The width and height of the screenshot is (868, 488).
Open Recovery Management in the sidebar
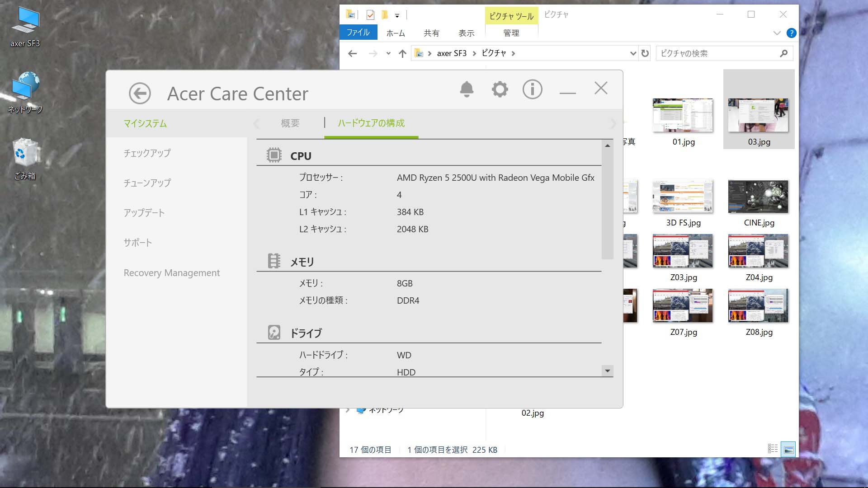(172, 273)
